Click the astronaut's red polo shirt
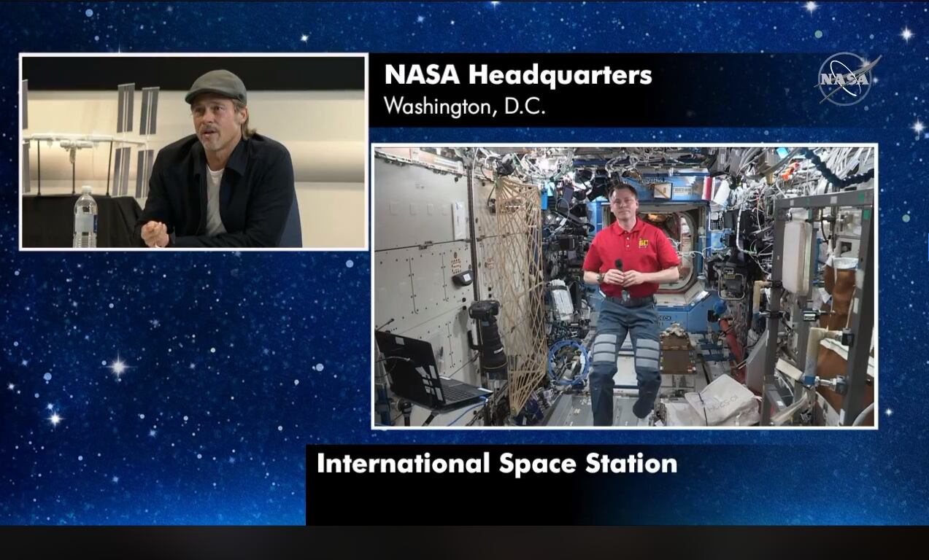 point(631,248)
